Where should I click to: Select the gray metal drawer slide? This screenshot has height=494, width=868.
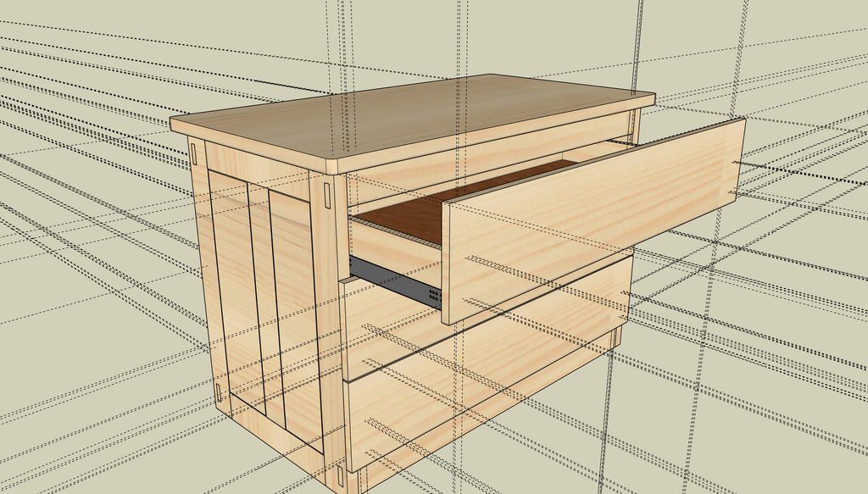click(395, 281)
